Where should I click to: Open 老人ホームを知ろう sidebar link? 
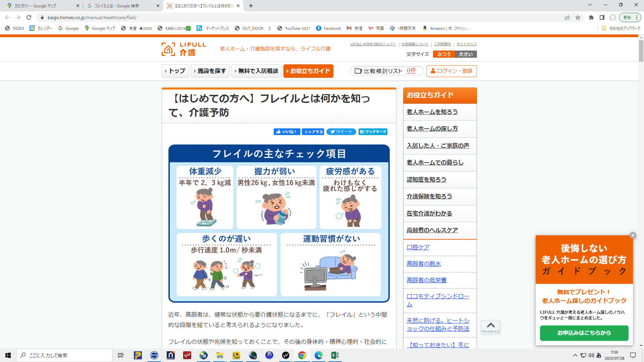432,112
